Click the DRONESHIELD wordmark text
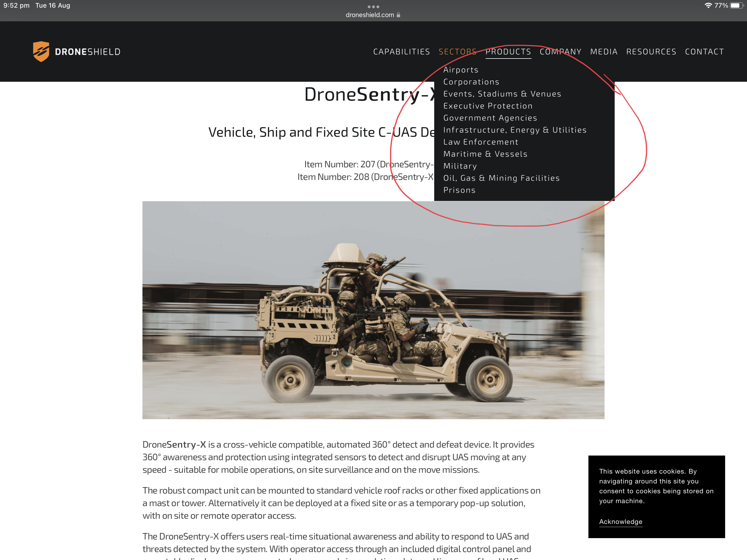The image size is (747, 560). coord(88,52)
